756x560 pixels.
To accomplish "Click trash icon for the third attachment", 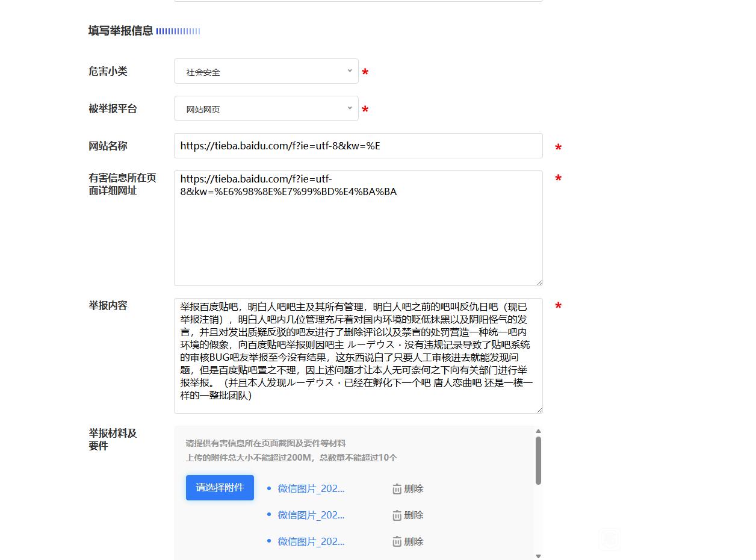I will (x=397, y=542).
